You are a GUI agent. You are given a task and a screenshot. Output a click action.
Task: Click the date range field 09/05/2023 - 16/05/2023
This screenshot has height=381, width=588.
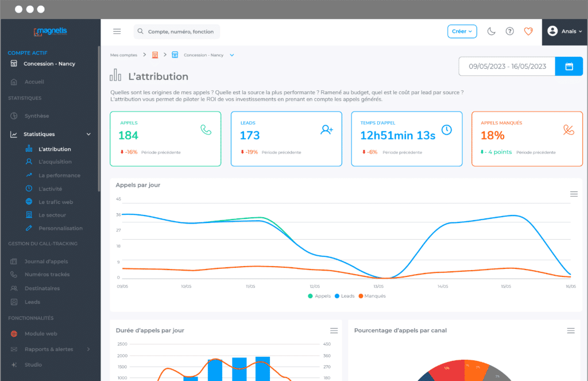tap(507, 67)
